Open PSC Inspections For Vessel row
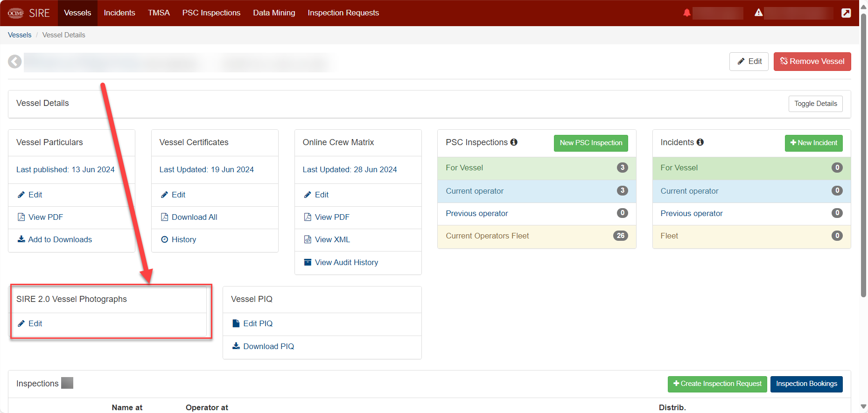This screenshot has height=413, width=868. (537, 168)
